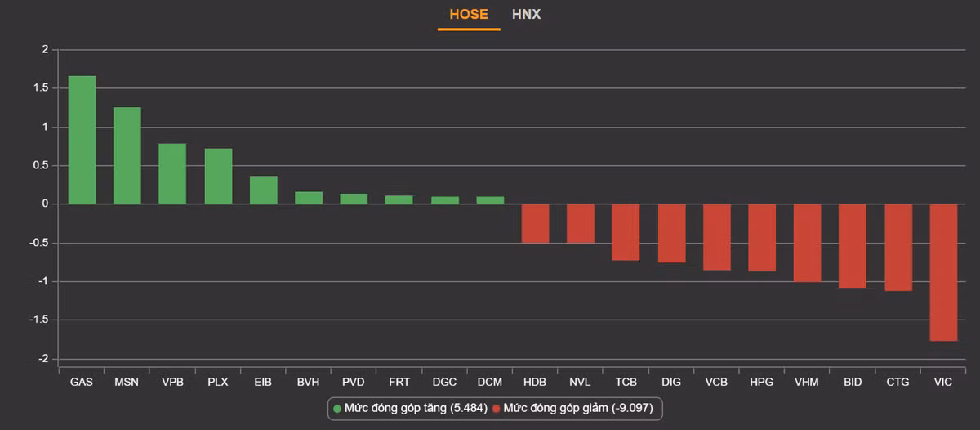Click the red VIC bar
This screenshot has width=980, height=430.
[x=943, y=272]
